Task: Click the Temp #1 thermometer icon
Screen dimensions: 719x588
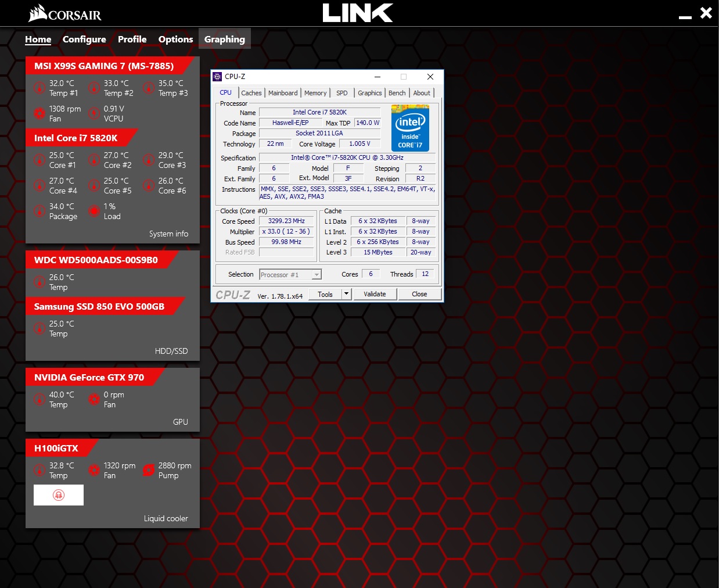Action: [x=39, y=88]
